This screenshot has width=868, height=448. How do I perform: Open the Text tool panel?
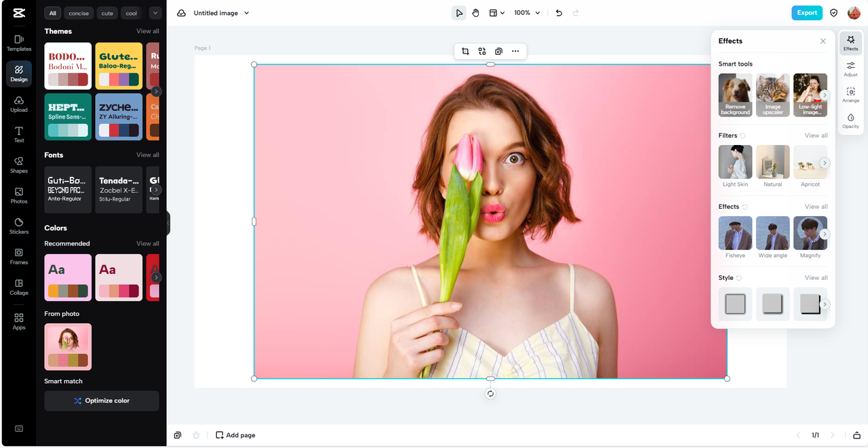click(19, 135)
